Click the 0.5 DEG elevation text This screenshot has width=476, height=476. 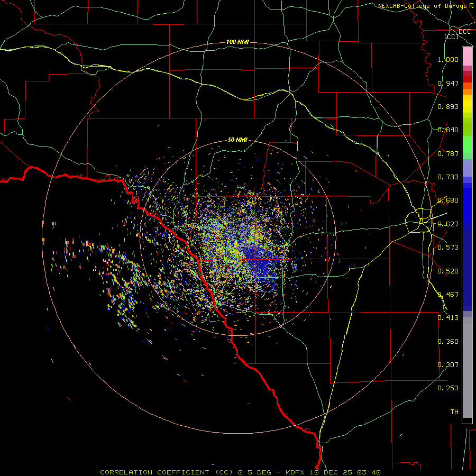coord(254,472)
